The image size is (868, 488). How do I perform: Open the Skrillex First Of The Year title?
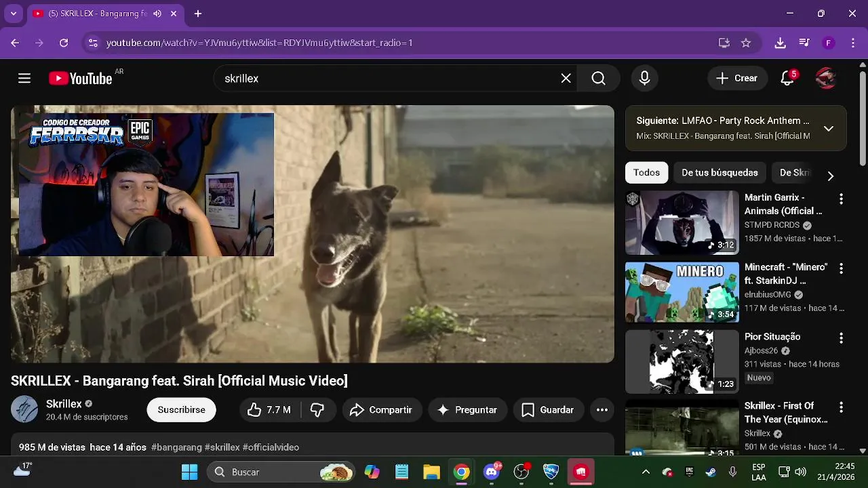[786, 412]
